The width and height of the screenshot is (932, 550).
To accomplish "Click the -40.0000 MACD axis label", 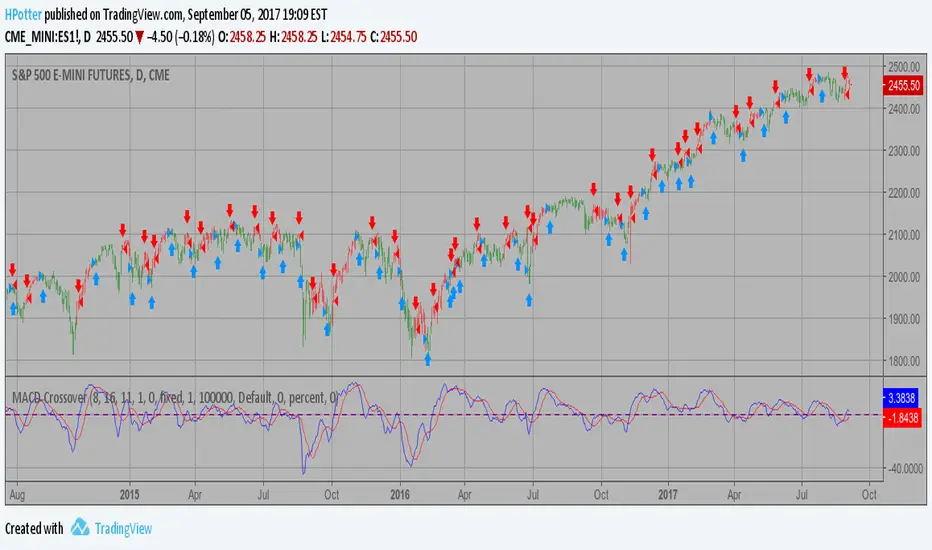I will 905,469.
